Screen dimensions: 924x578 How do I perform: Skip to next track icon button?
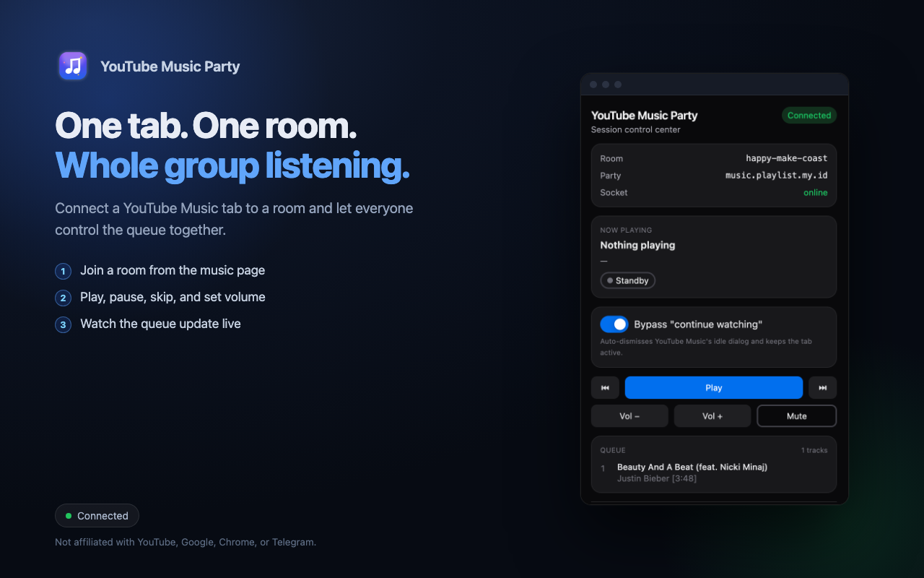[822, 388]
